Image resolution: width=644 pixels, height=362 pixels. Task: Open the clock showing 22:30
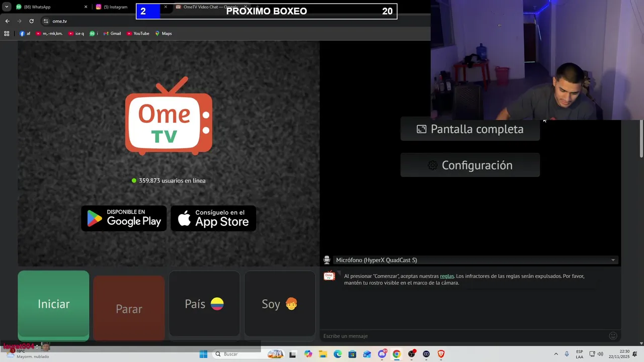620,354
